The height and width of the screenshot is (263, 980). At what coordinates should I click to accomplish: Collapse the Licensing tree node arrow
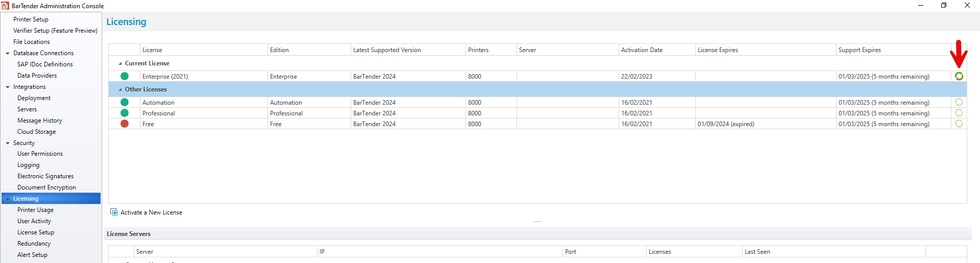point(8,199)
